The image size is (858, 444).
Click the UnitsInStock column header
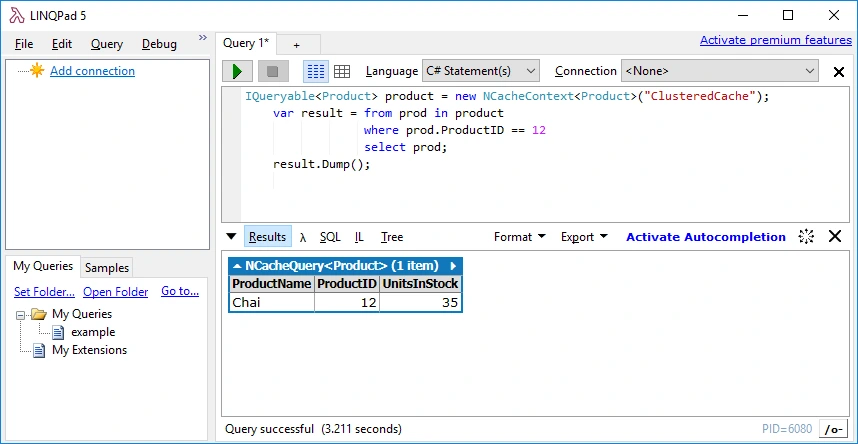pyautogui.click(x=420, y=284)
